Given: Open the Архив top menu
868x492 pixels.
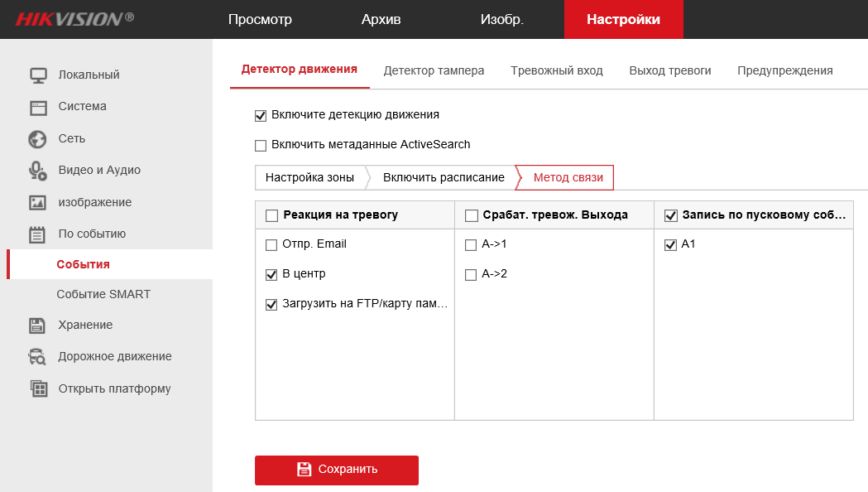Looking at the screenshot, I should point(381,19).
